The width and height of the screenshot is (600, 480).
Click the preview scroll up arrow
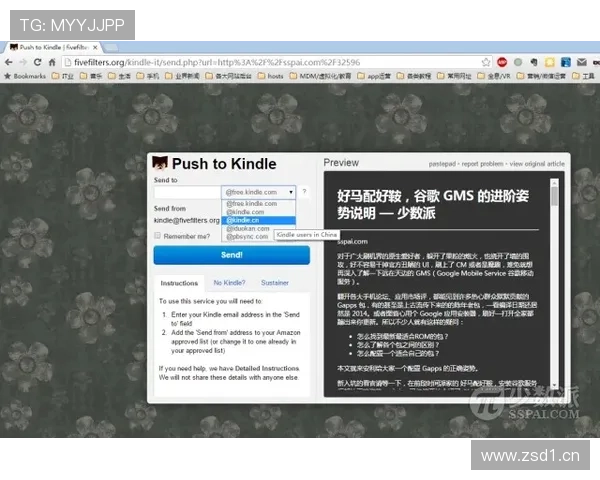554,182
